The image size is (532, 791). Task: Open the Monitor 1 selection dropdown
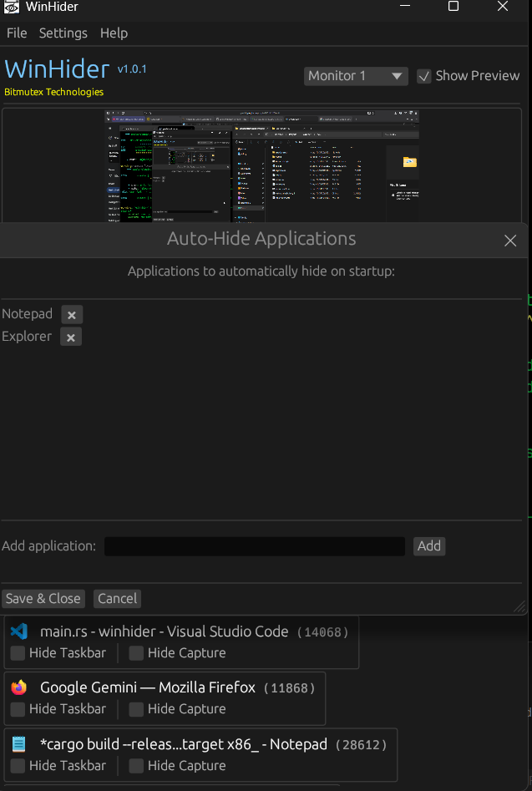pos(355,76)
